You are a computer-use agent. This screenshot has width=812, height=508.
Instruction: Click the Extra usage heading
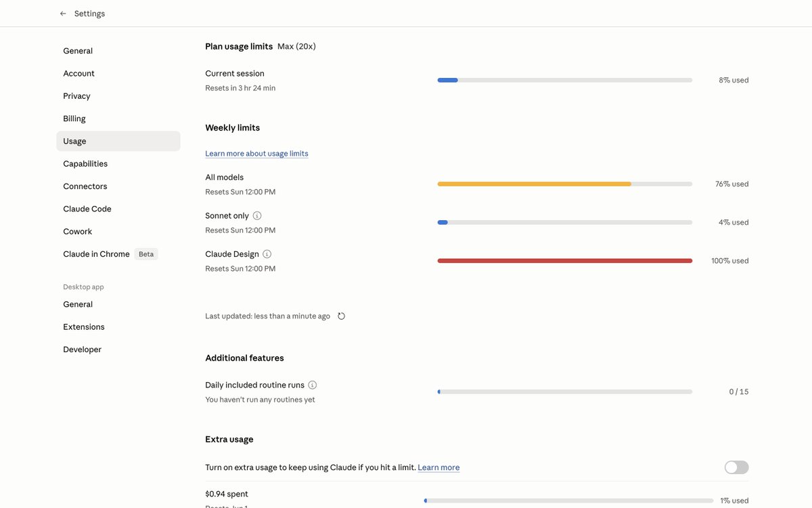pyautogui.click(x=229, y=439)
